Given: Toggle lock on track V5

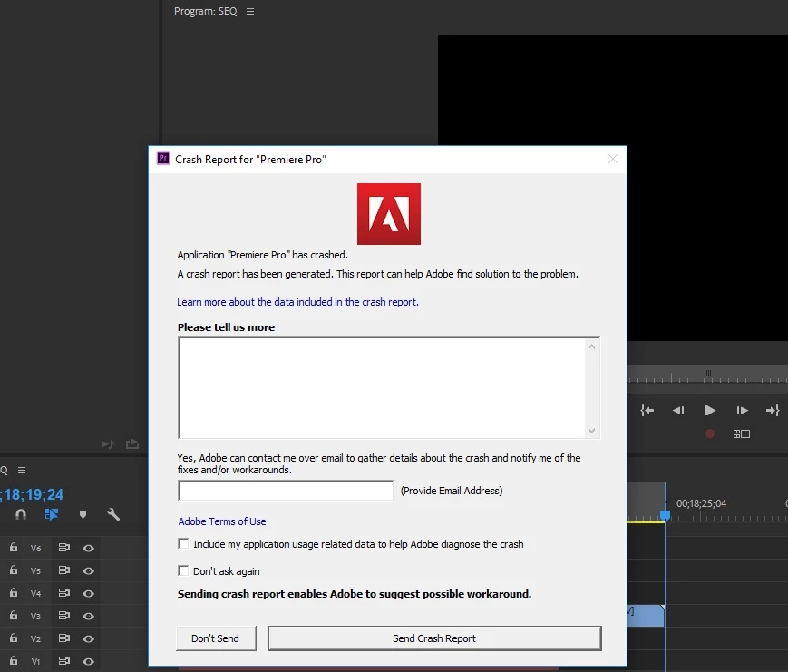Looking at the screenshot, I should (x=14, y=570).
